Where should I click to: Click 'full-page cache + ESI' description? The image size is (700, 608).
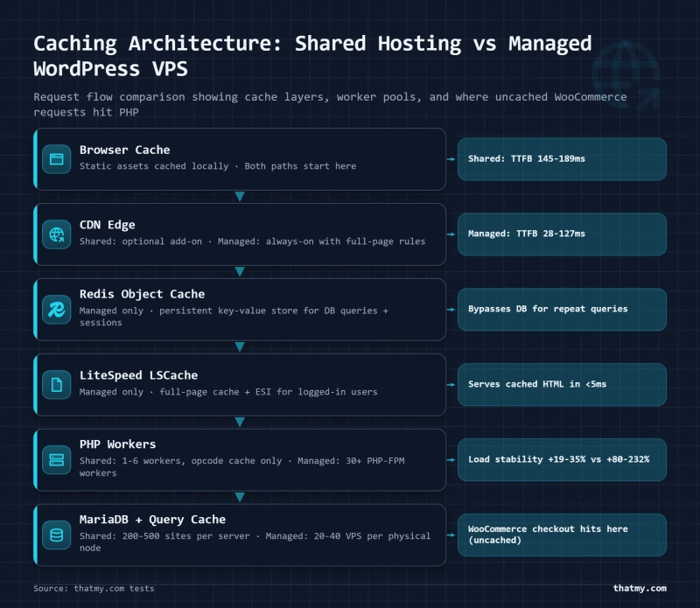pyautogui.click(x=214, y=392)
